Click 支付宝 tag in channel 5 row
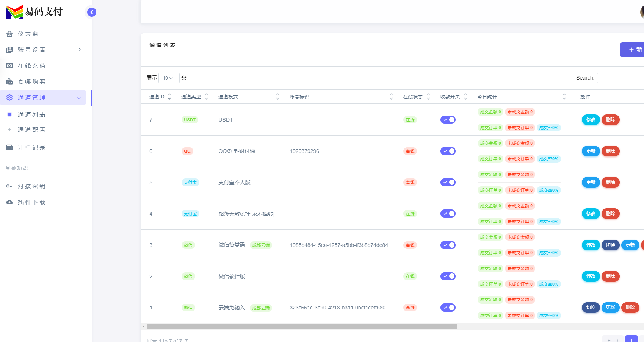 pos(190,182)
